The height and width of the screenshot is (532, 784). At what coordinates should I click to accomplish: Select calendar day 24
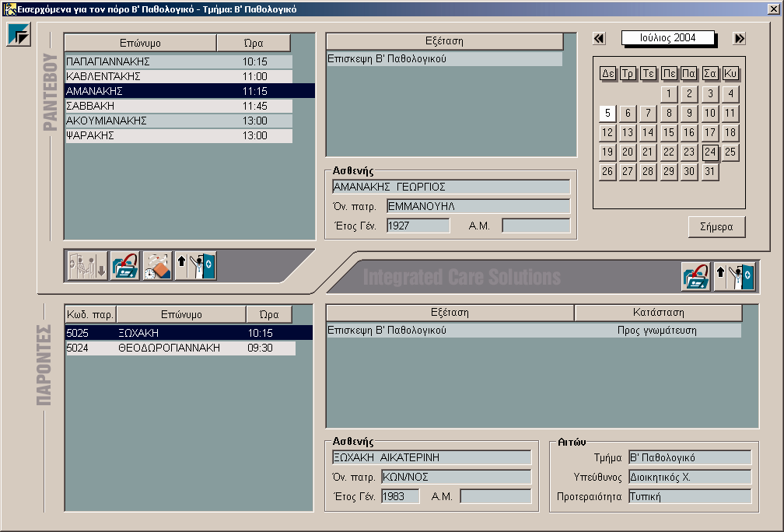pyautogui.click(x=710, y=152)
